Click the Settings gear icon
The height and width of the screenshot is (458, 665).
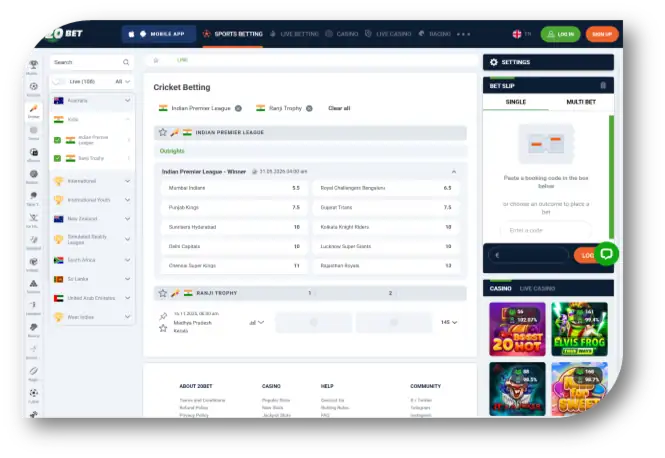coord(494,62)
